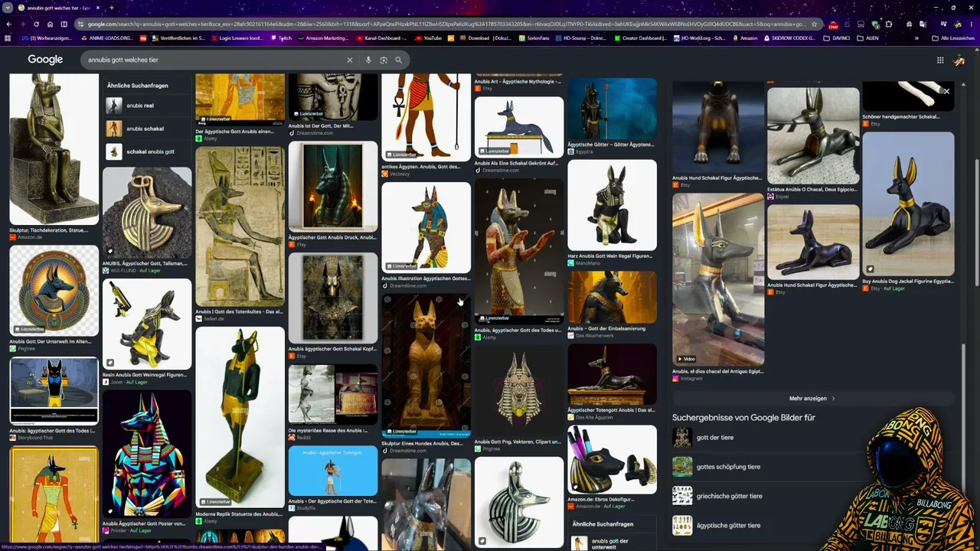This screenshot has height=551, width=980.
Task: Open the ALIEN bookmarks folder
Action: pyautogui.click(x=868, y=37)
